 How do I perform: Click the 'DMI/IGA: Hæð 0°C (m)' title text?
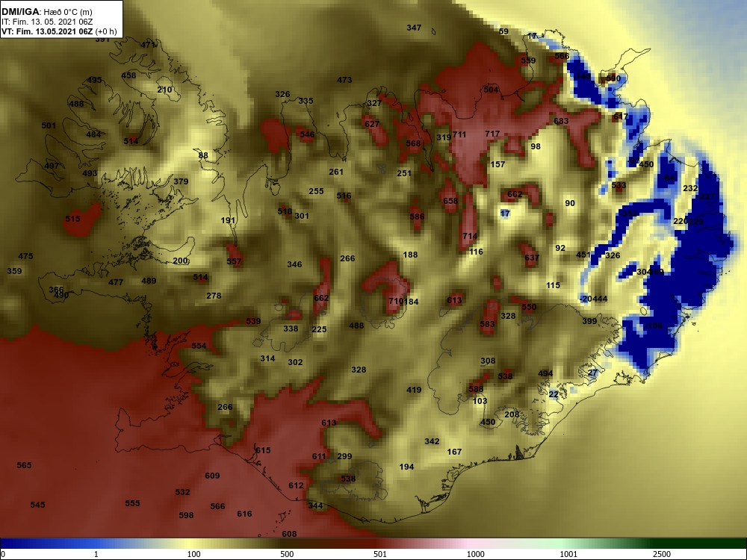[x=47, y=12]
